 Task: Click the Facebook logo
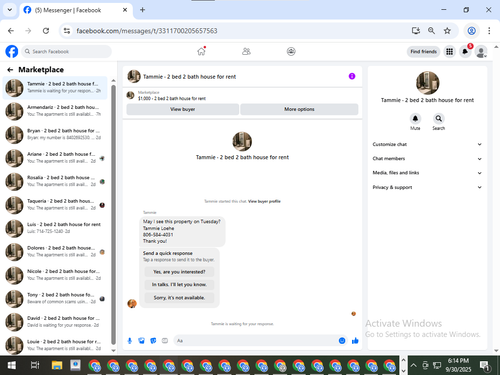pyautogui.click(x=12, y=52)
